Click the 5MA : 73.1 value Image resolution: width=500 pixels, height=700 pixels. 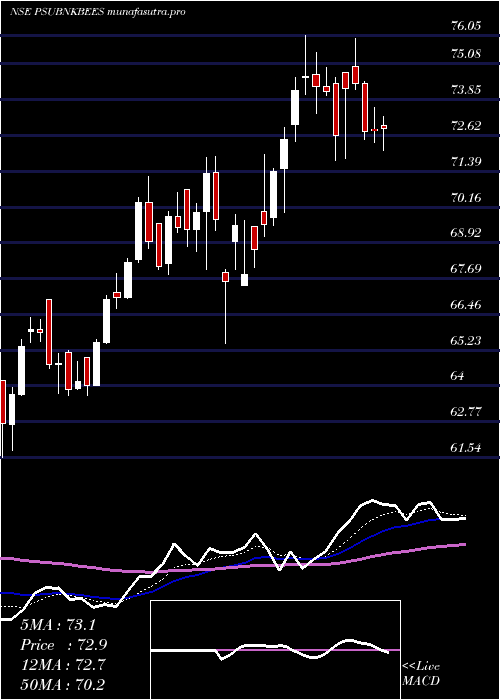click(x=58, y=625)
